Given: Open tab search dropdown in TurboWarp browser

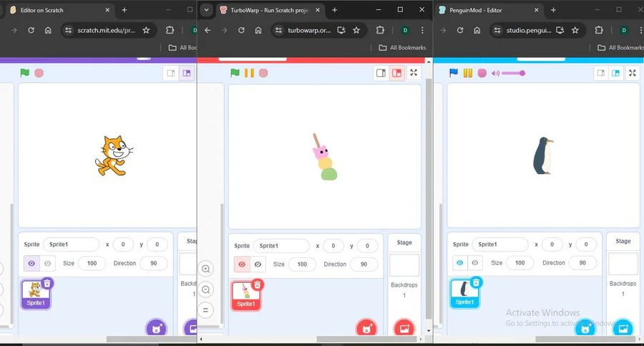Looking at the screenshot, I should click(x=206, y=10).
